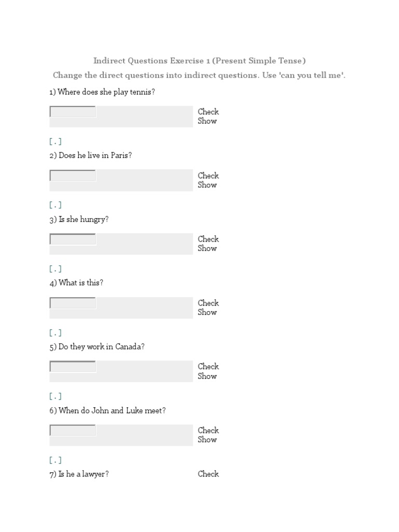The width and height of the screenshot is (399, 532).
Task: Show answer for 'Where does she play tennis?'
Action: [x=207, y=121]
